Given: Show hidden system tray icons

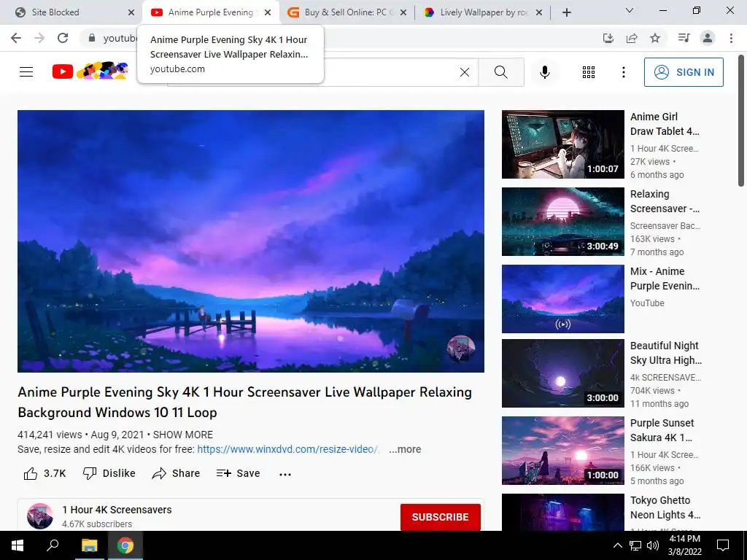Looking at the screenshot, I should (x=617, y=545).
